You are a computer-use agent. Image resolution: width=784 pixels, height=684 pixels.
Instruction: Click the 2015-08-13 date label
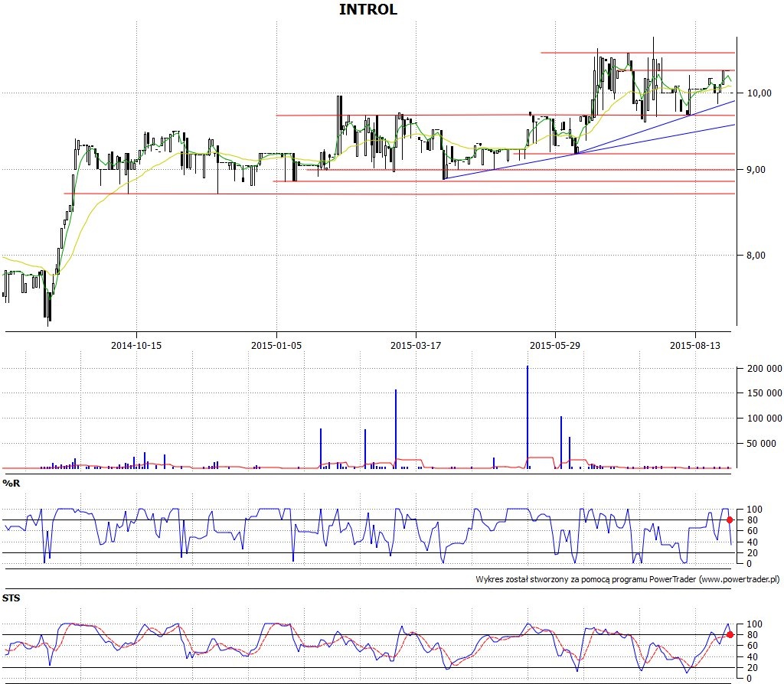[695, 345]
